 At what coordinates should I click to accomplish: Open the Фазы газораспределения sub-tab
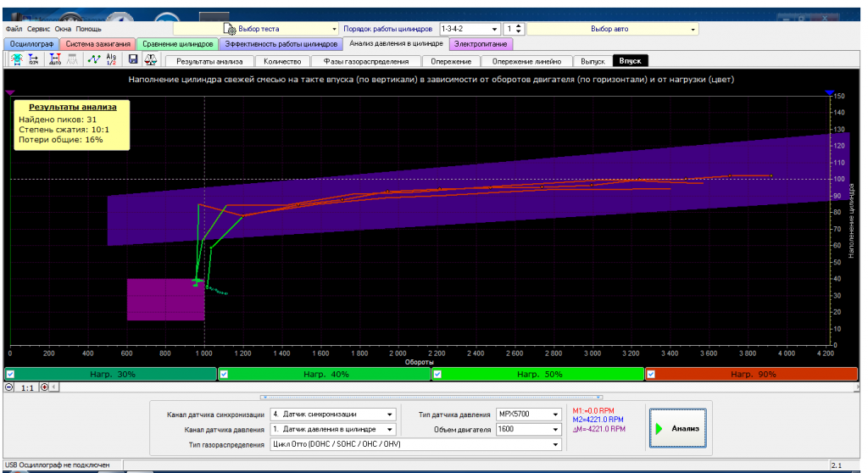click(366, 62)
